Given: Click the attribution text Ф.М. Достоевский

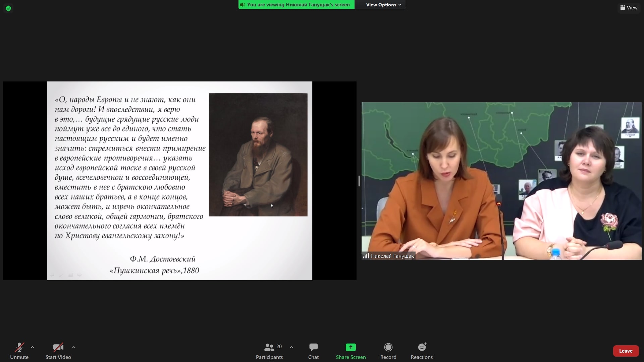Looking at the screenshot, I should 163,259.
